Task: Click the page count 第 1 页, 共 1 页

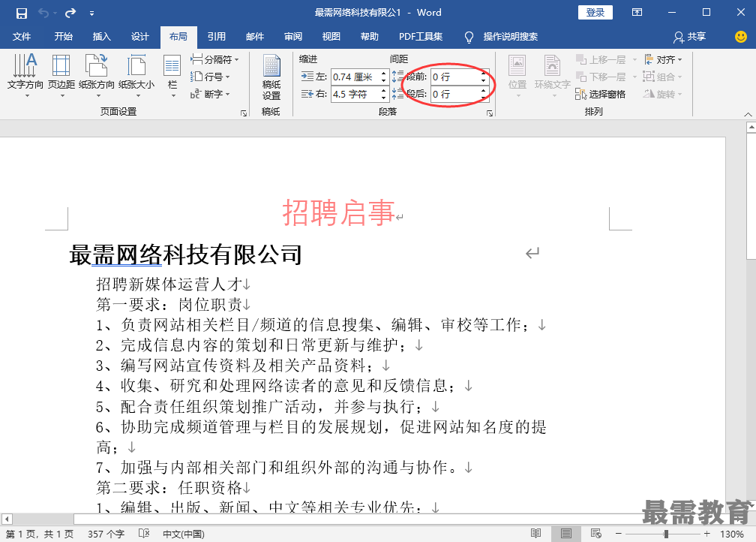Action: 40,534
